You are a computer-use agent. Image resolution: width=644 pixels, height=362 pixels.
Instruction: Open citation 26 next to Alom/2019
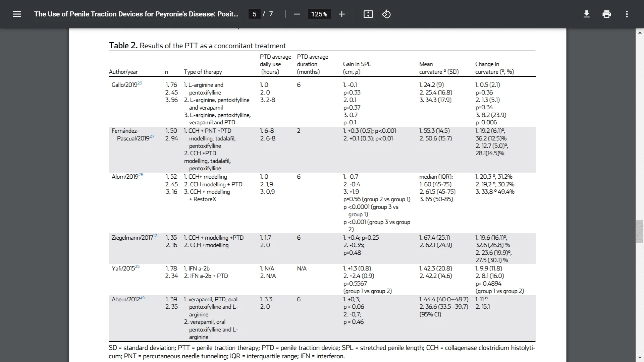coord(141,175)
